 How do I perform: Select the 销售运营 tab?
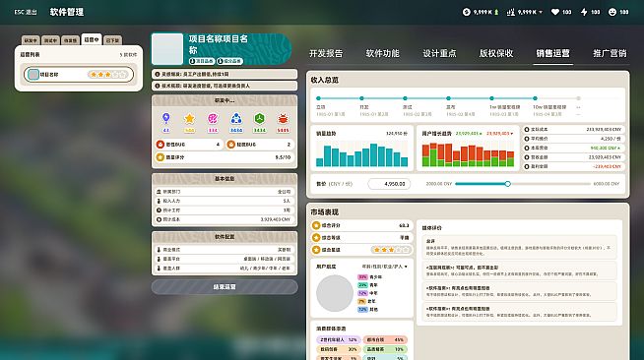pyautogui.click(x=552, y=53)
